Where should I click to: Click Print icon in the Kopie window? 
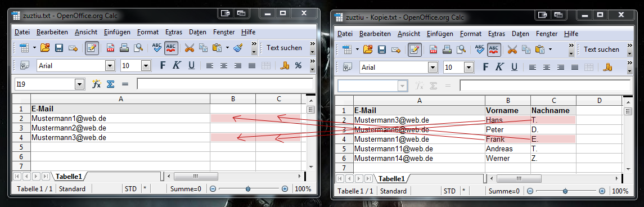pos(447,49)
